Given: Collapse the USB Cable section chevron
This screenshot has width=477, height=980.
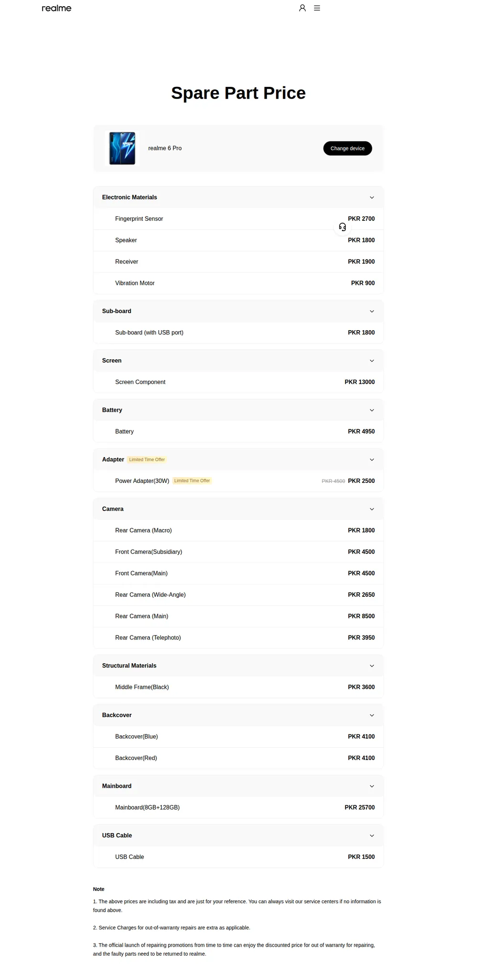Looking at the screenshot, I should tap(372, 835).
